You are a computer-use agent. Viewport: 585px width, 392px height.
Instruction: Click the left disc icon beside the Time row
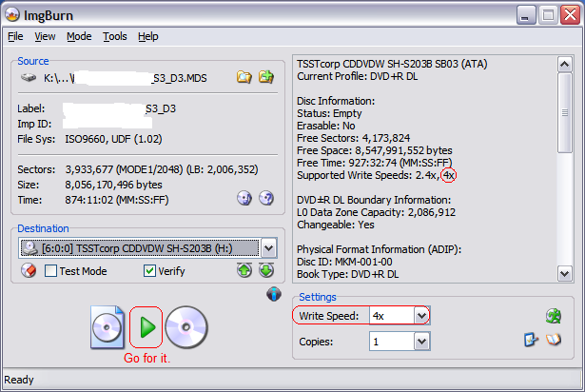pyautogui.click(x=244, y=198)
